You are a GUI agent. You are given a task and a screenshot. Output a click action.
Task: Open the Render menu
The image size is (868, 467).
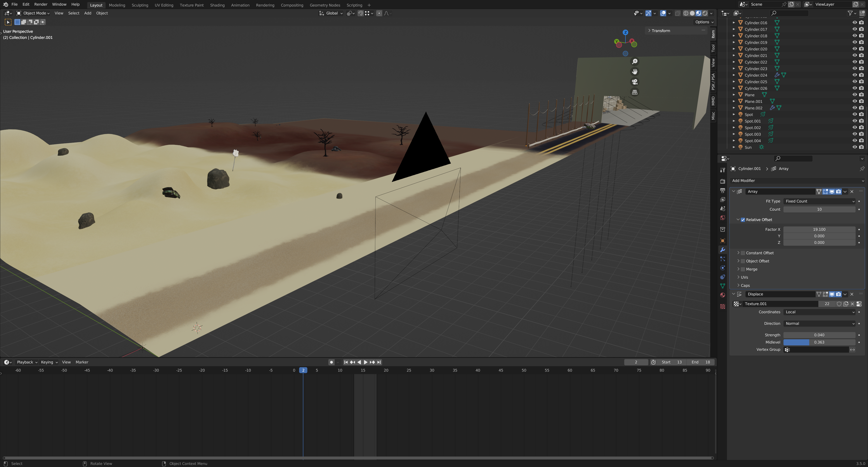coord(40,4)
